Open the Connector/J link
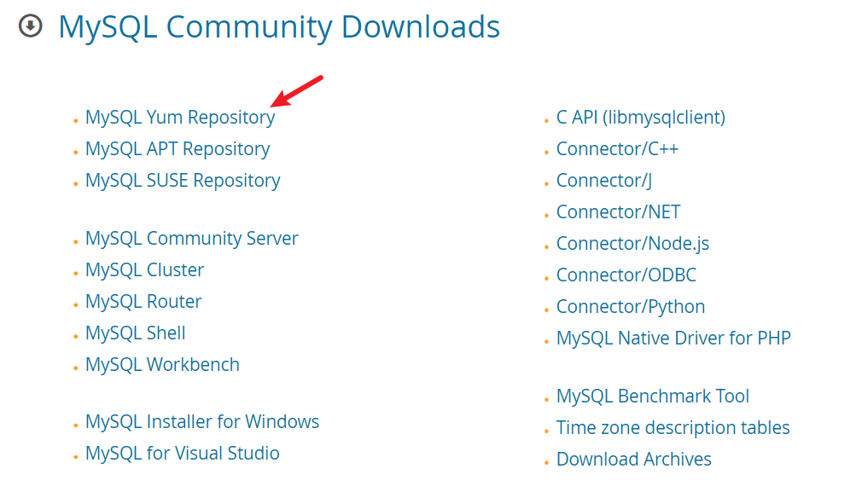Viewport: 868px width, 492px height. (604, 181)
